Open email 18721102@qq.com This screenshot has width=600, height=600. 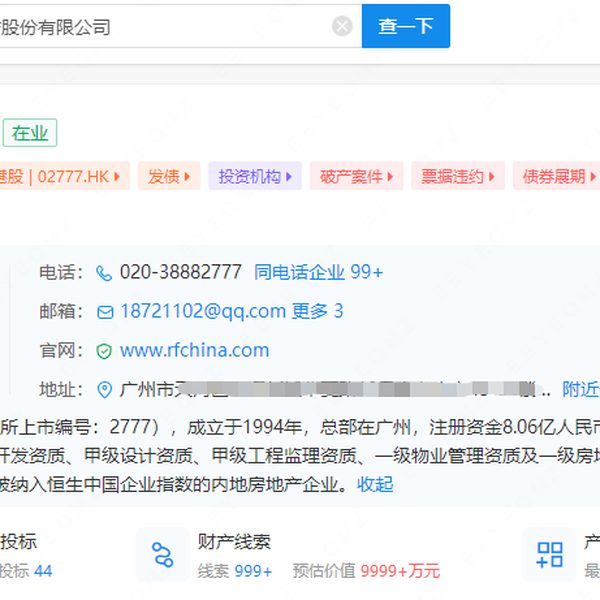[x=203, y=311]
